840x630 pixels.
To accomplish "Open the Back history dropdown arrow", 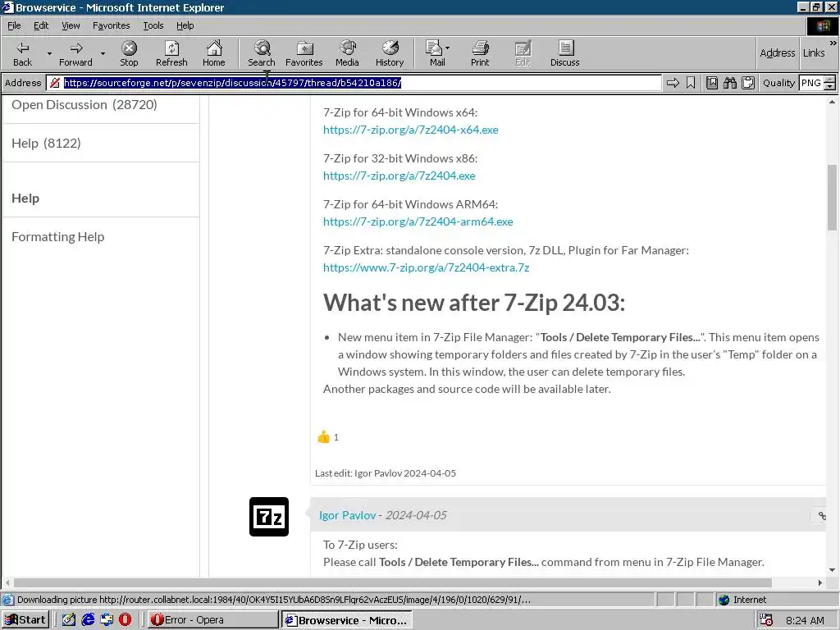I will pos(49,53).
